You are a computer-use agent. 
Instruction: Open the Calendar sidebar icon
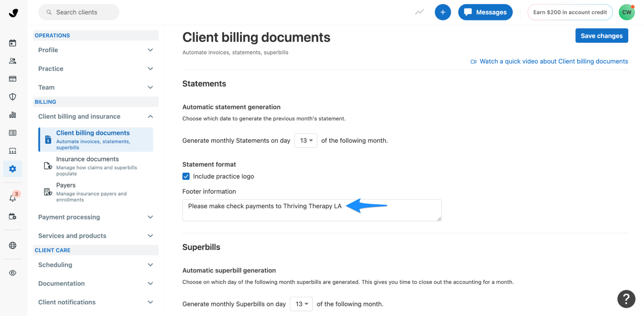13,43
